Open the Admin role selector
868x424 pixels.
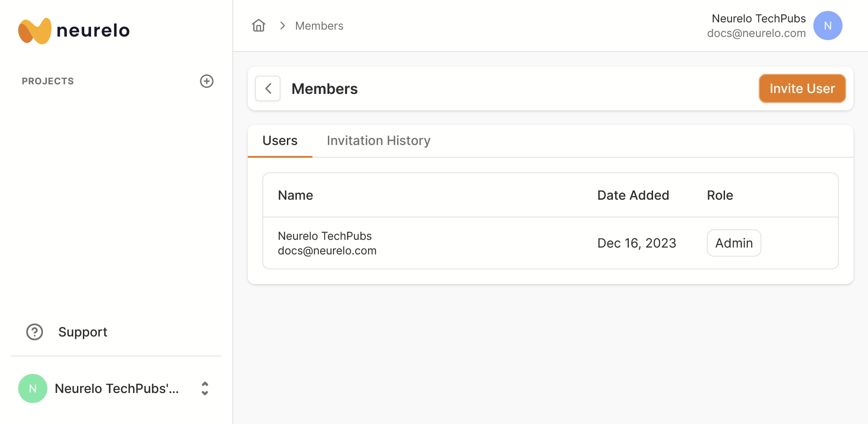(734, 243)
